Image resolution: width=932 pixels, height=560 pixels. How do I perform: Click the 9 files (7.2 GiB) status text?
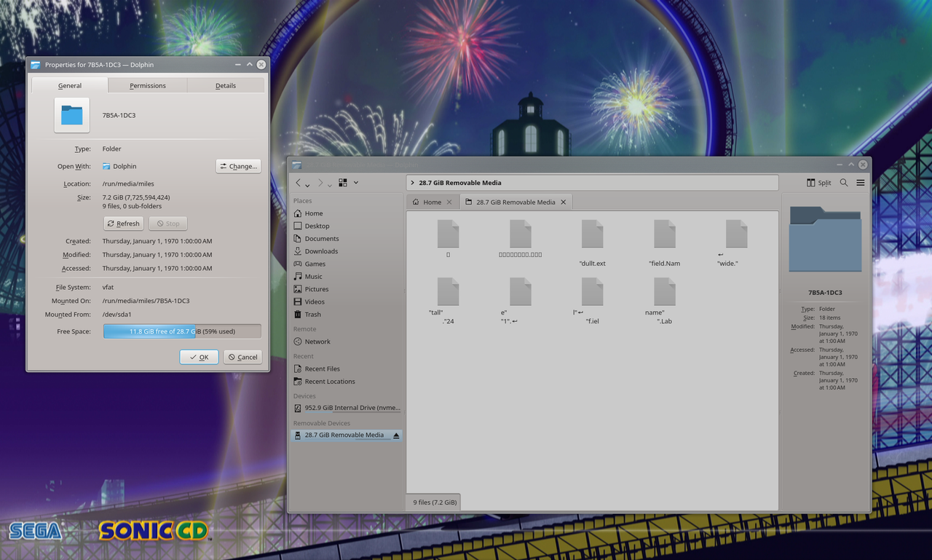point(435,502)
